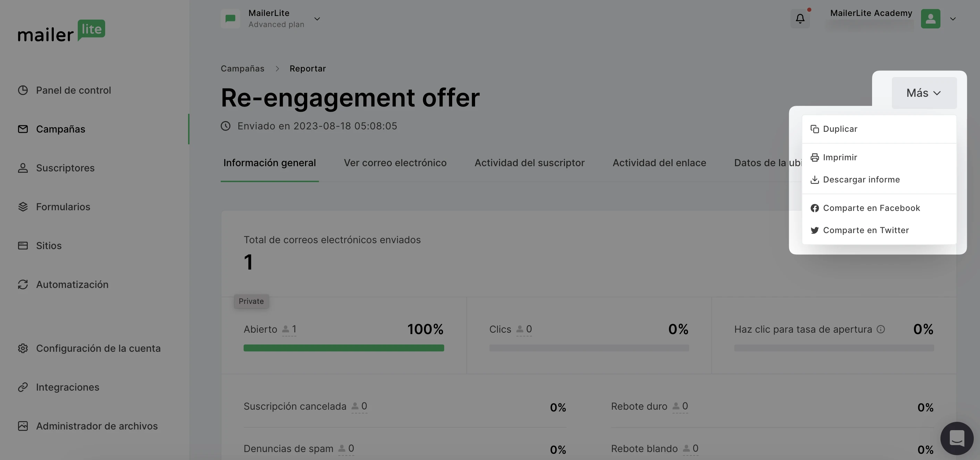
Task: Select Comparte en Twitter option
Action: coord(865,230)
